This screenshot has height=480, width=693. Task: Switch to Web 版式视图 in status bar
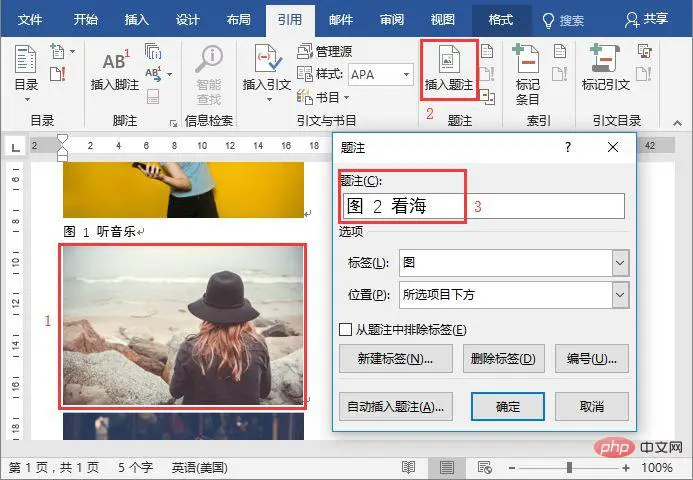pyautogui.click(x=484, y=467)
